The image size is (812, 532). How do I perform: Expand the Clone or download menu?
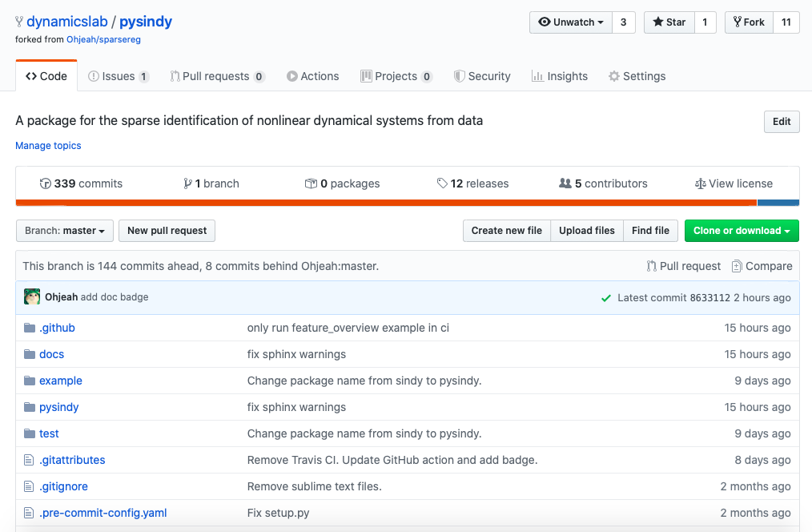[742, 231]
